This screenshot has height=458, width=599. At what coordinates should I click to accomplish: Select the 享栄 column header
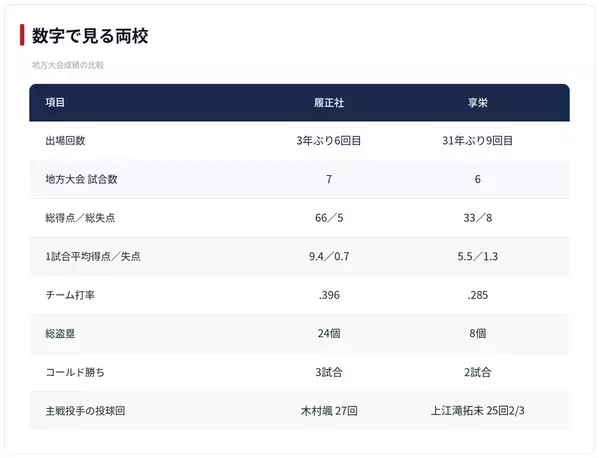(478, 102)
